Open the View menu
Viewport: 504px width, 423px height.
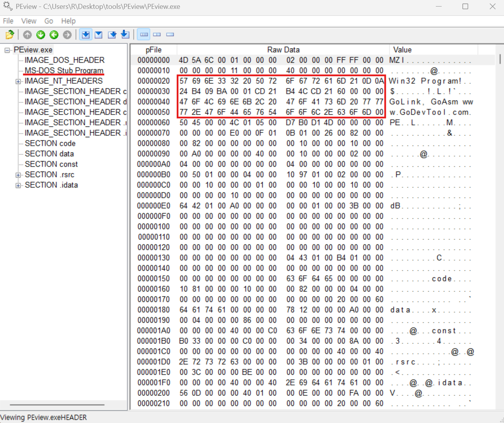pos(29,21)
